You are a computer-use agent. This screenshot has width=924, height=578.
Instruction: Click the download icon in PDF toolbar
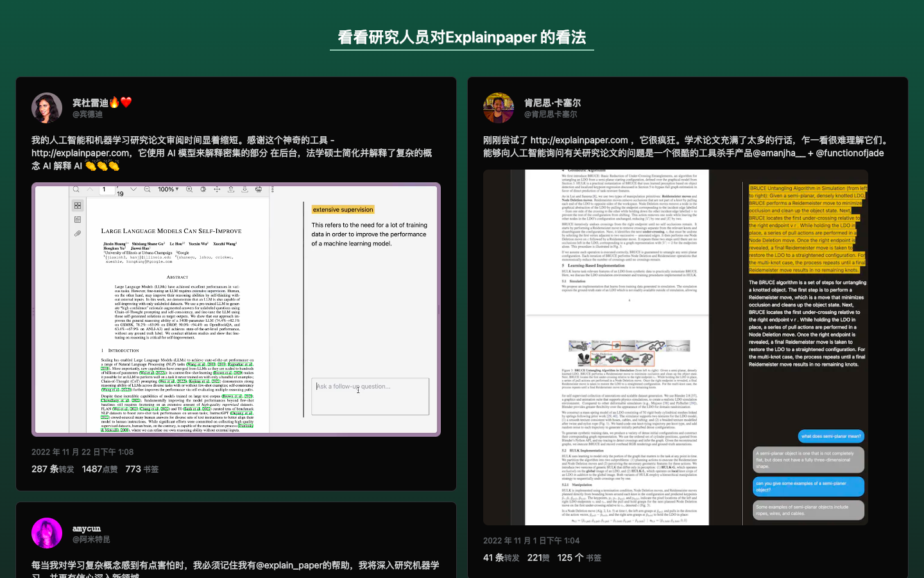click(244, 189)
